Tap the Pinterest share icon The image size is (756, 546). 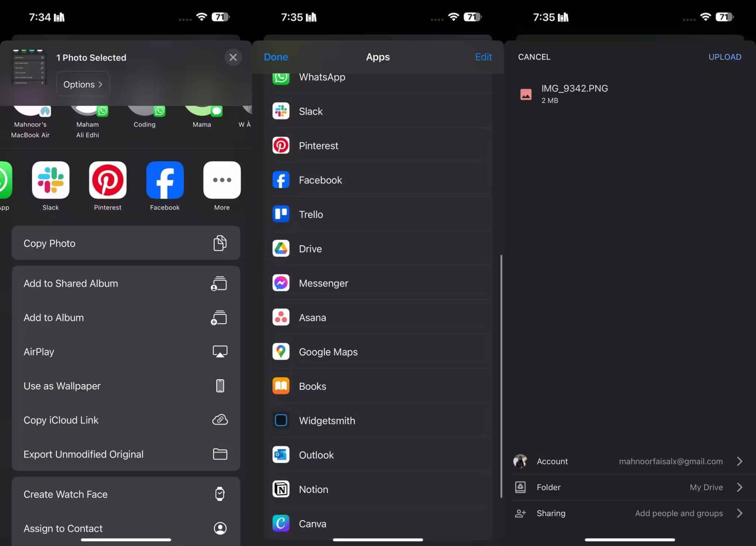(107, 180)
